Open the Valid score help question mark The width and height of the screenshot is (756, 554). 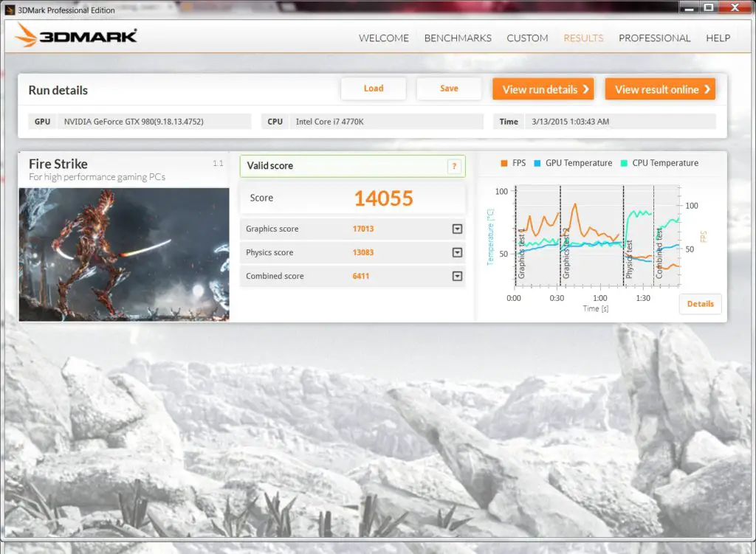pos(454,166)
